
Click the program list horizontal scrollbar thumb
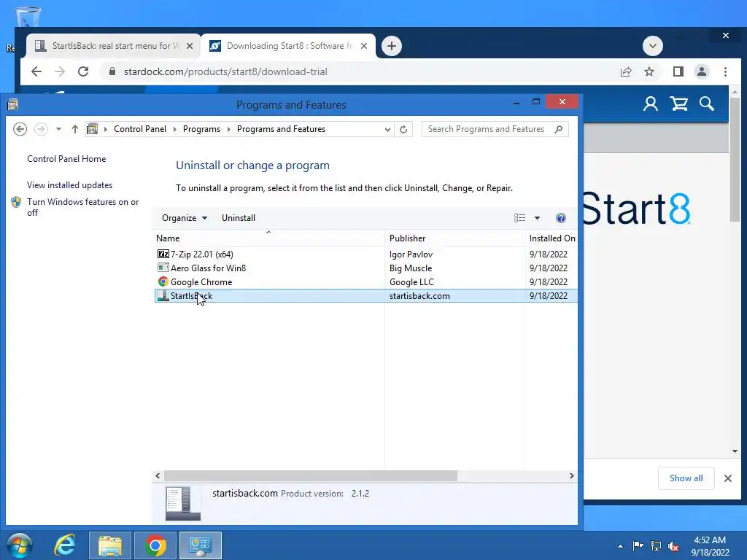coord(311,475)
